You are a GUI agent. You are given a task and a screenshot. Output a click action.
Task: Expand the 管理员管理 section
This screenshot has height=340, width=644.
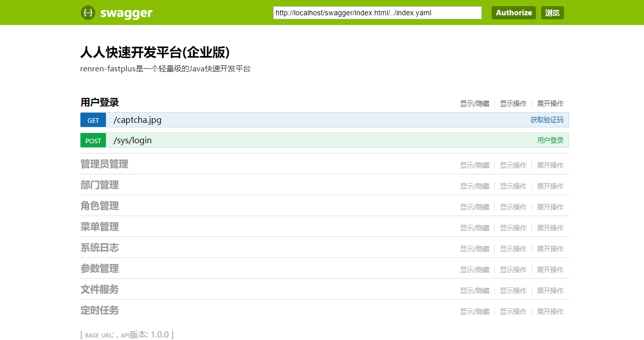point(104,164)
